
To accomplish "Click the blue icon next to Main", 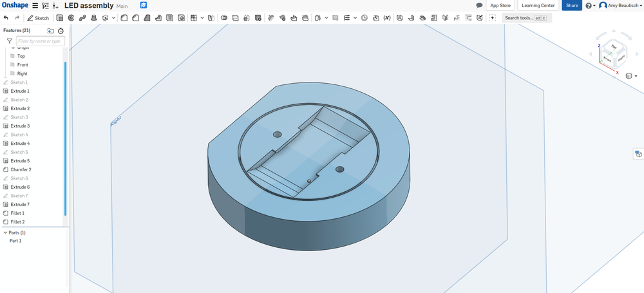I will tap(144, 5).
